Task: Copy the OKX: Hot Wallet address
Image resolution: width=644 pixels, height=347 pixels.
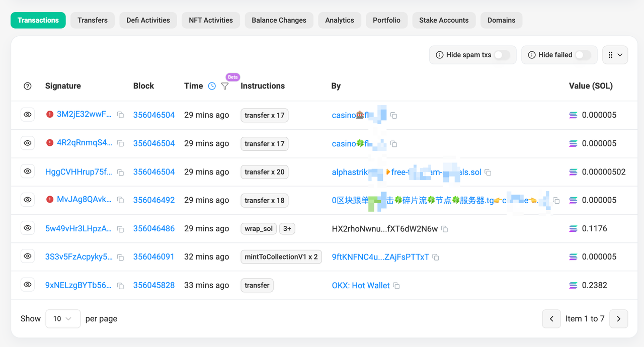Action: 396,286
